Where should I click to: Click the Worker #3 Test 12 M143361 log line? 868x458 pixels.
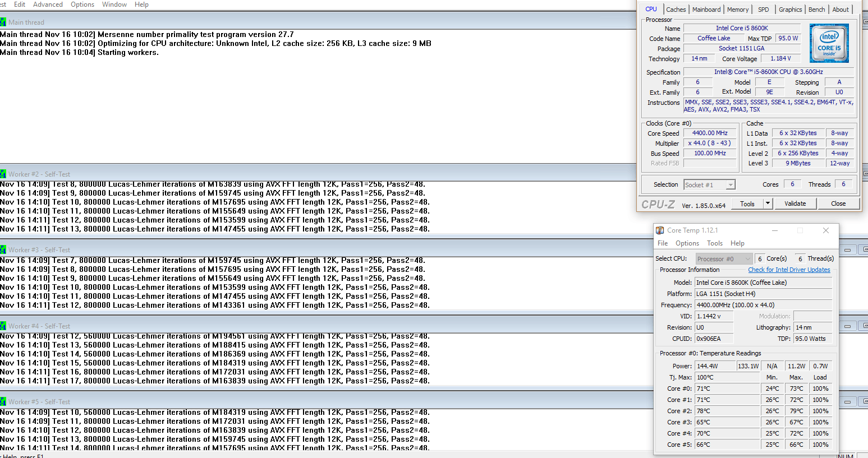pyautogui.click(x=215, y=306)
